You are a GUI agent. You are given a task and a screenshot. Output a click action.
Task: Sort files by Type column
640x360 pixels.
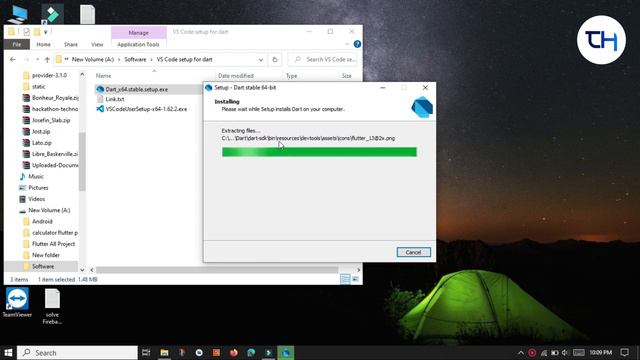291,76
